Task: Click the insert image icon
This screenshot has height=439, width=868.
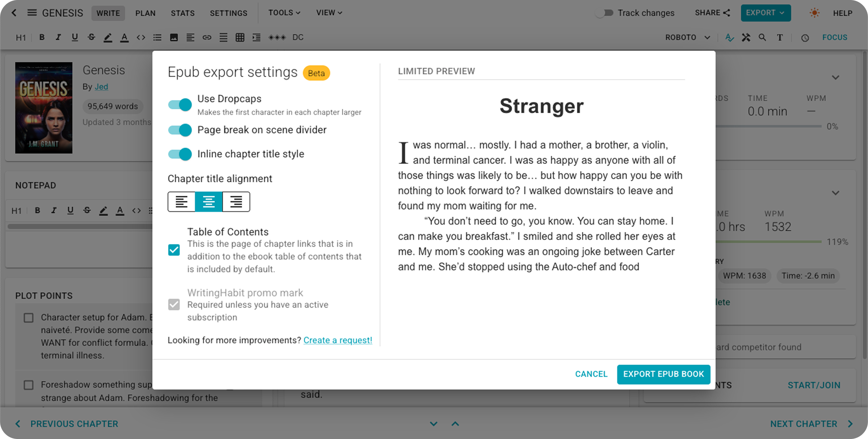Action: 174,37
